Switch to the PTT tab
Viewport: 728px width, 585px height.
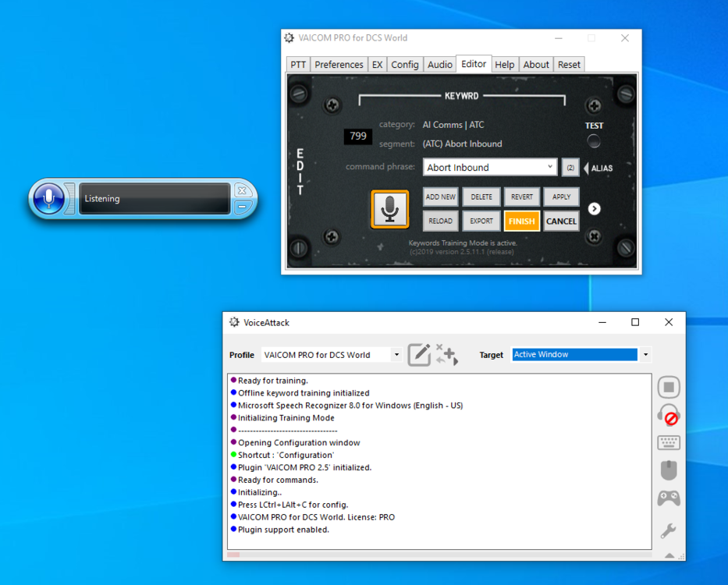(298, 65)
